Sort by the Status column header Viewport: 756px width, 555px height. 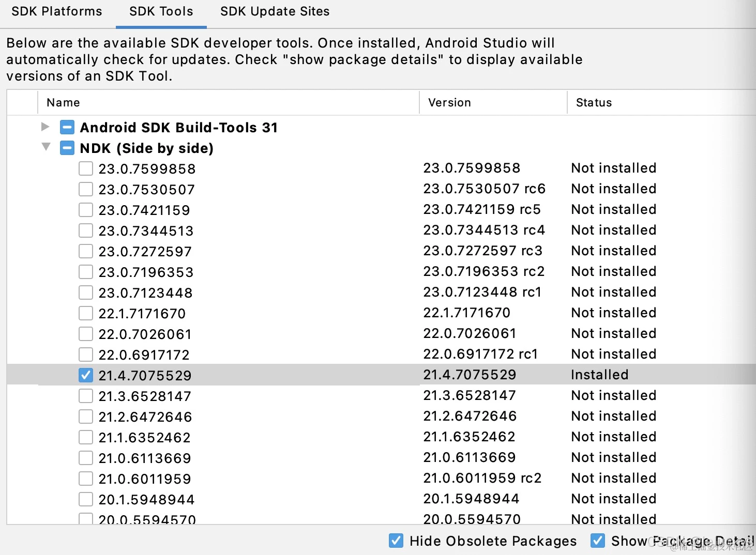pyautogui.click(x=662, y=102)
